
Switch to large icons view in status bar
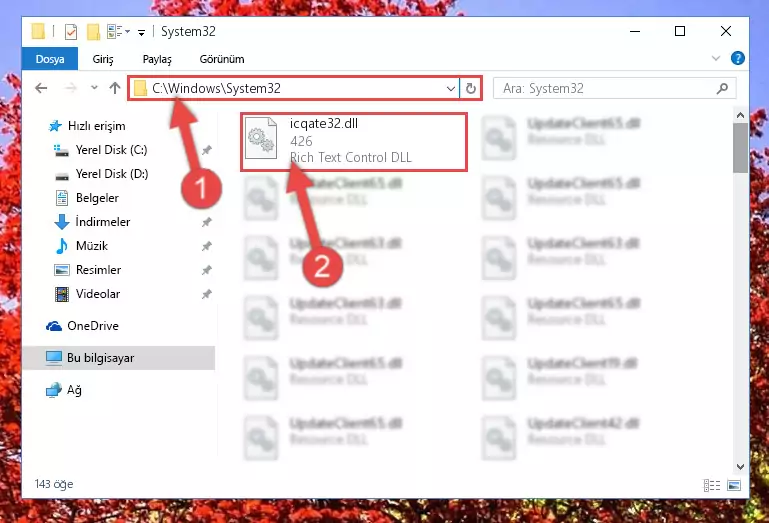pyautogui.click(x=734, y=485)
